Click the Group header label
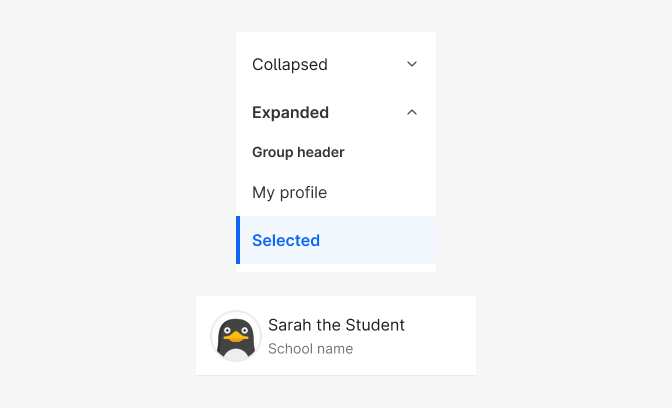Image resolution: width=672 pixels, height=408 pixels. coord(298,152)
